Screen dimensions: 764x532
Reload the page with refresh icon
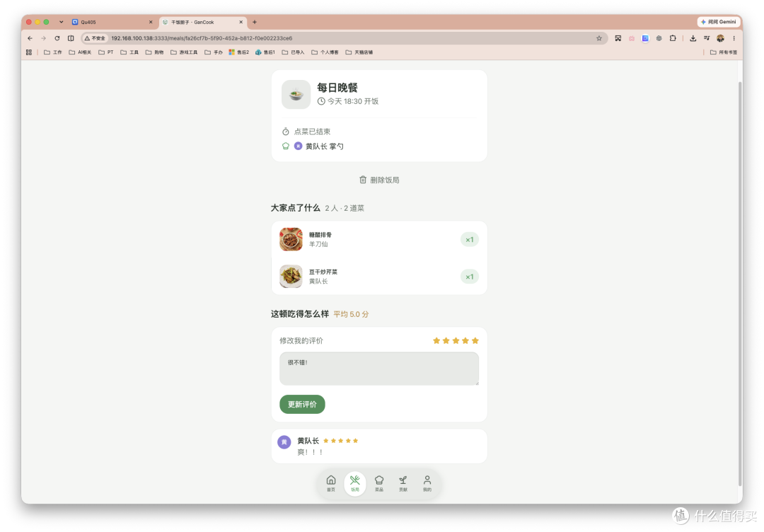pyautogui.click(x=57, y=38)
